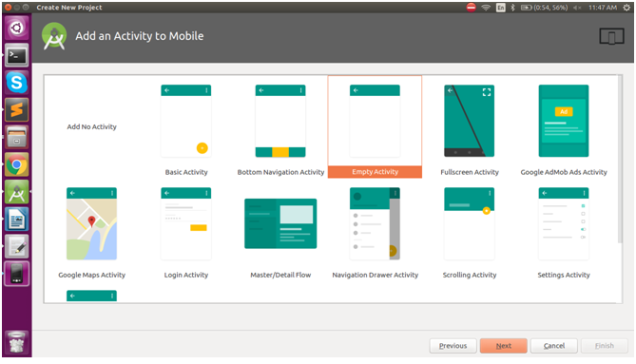The image size is (636, 364).
Task: Select the Login Activity template thumbnail
Action: coord(185,223)
